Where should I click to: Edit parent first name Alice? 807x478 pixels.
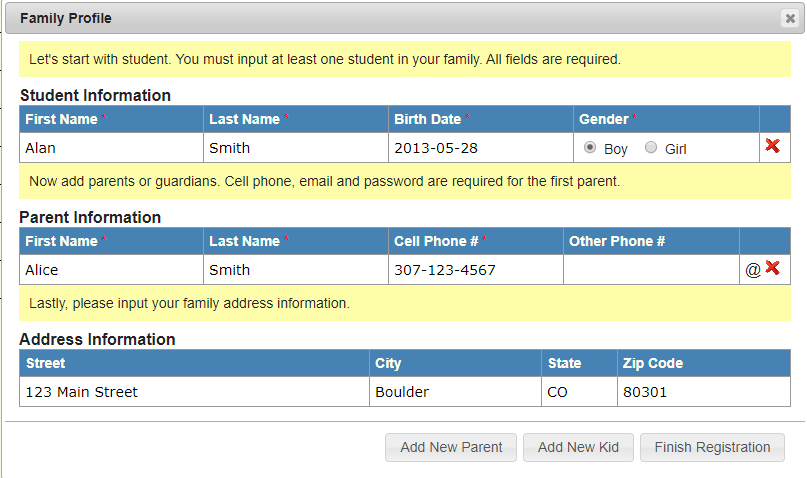coord(112,270)
